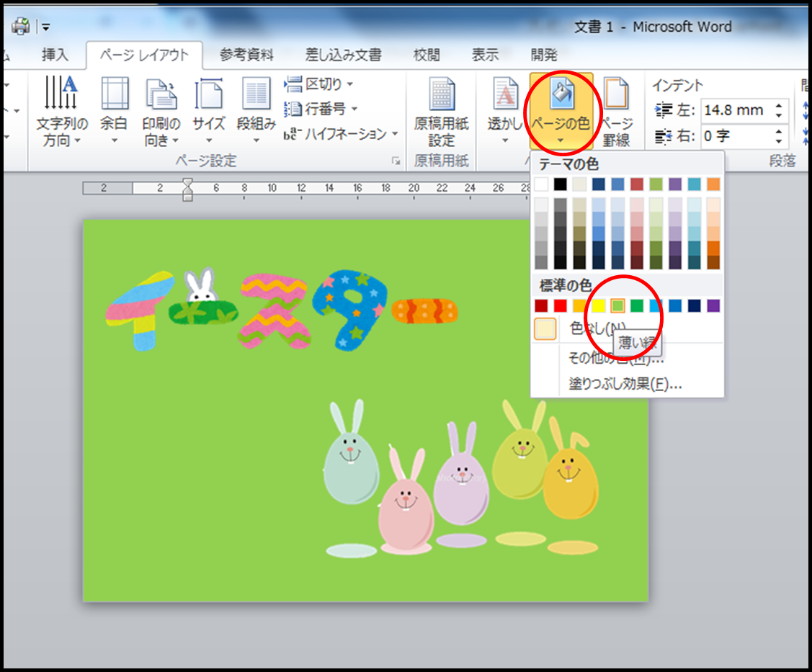The width and height of the screenshot is (812, 672).
Task: Select yellow in the 標準の色 row
Action: coord(599,306)
